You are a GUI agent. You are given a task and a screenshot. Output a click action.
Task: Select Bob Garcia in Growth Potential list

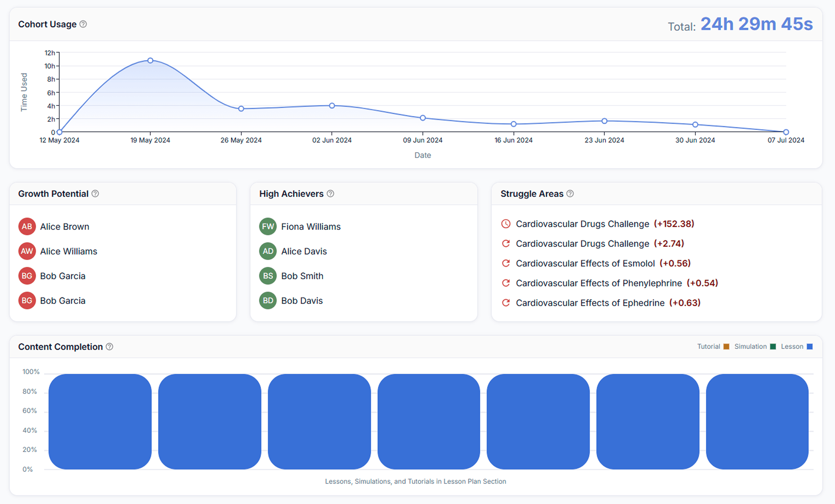(x=63, y=276)
